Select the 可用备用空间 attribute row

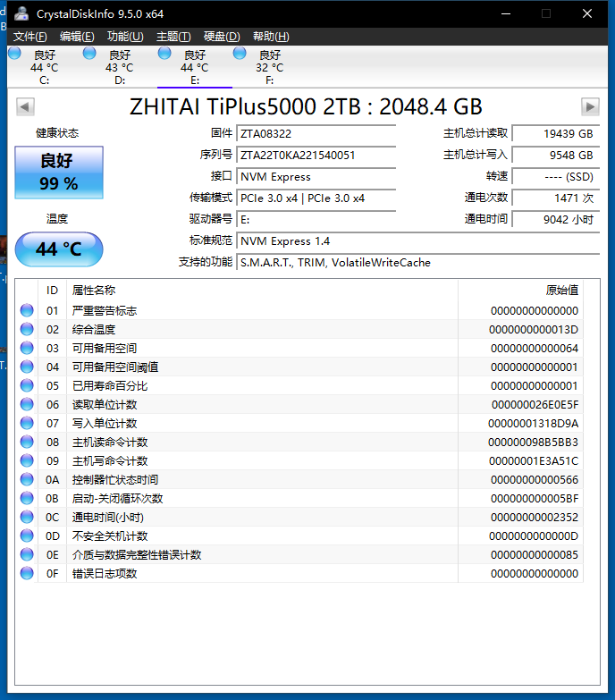(299, 348)
